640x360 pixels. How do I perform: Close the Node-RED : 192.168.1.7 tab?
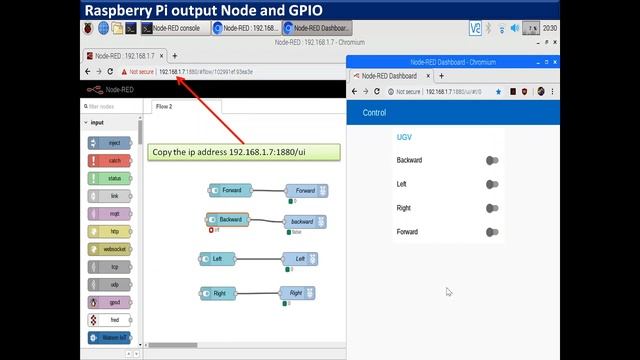(161, 56)
